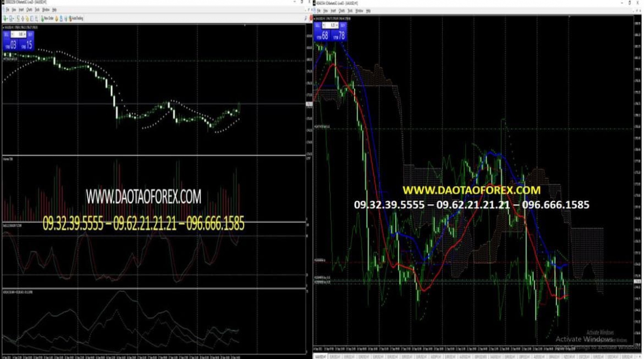Toggle the Data Window toolbar icon
Viewport: 644px width, 359px height.
click(23, 18)
